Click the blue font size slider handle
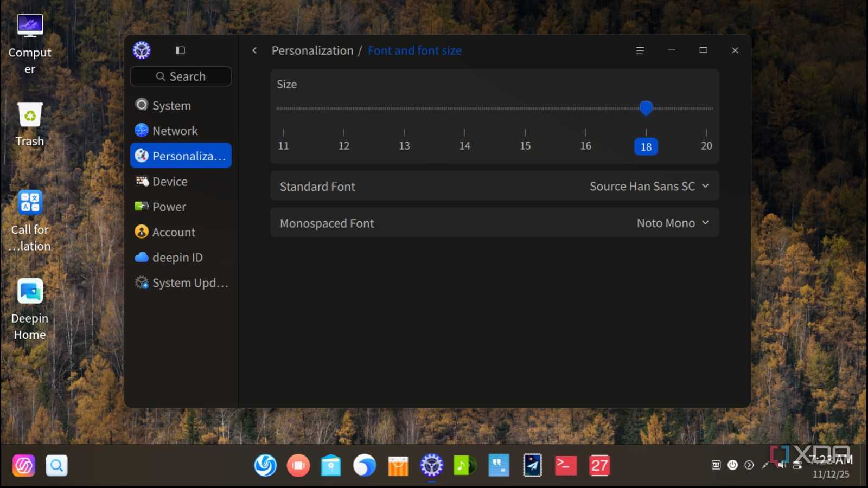The height and width of the screenshot is (488, 868). (x=646, y=108)
